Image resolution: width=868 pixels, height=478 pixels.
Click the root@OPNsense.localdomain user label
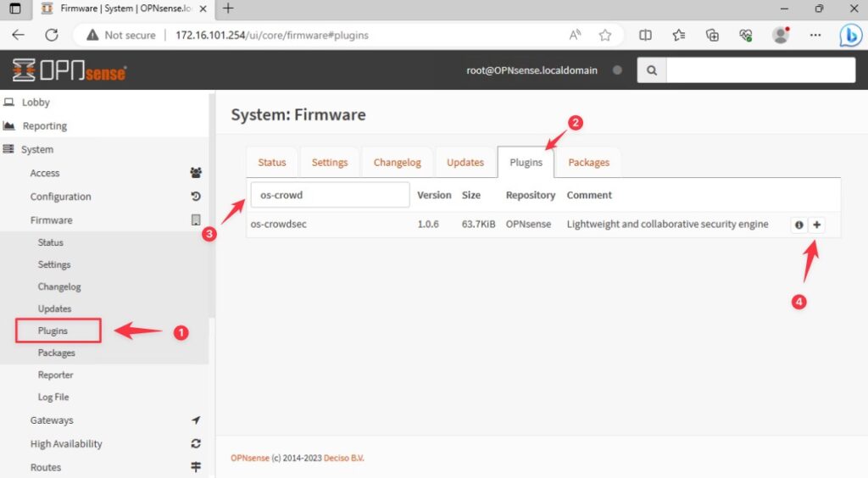click(x=531, y=70)
